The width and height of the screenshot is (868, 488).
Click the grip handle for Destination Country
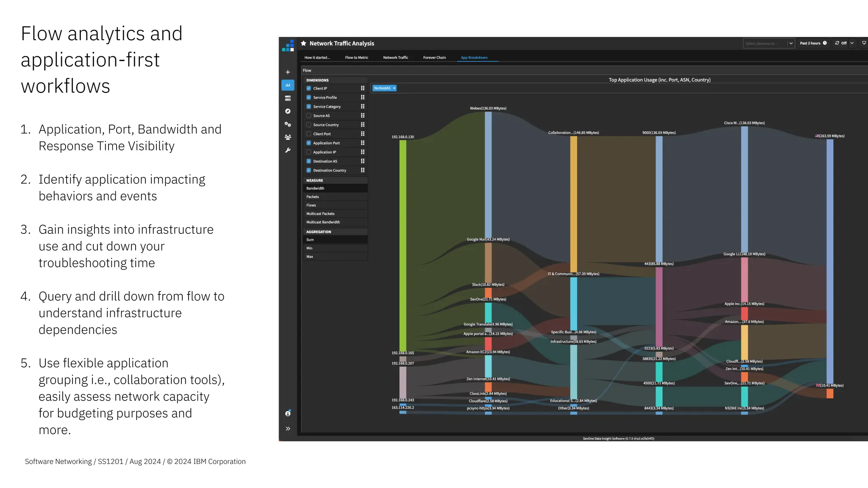(362, 170)
